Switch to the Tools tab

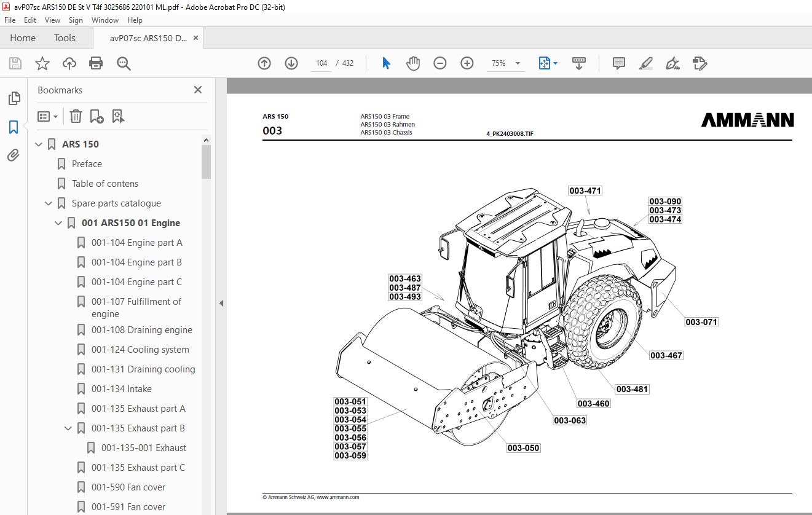65,38
